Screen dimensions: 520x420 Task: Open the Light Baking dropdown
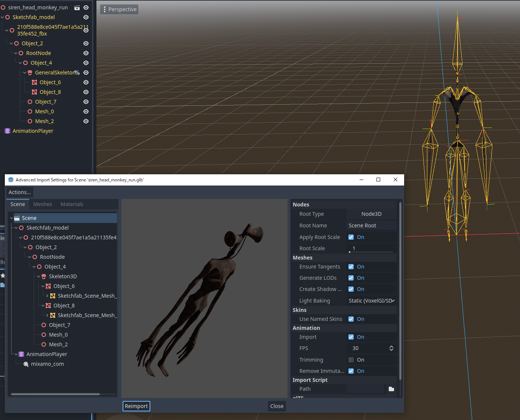[371, 300]
